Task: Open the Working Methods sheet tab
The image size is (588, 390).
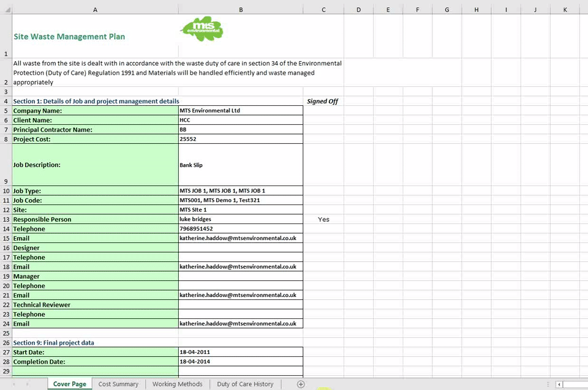Action: point(177,384)
